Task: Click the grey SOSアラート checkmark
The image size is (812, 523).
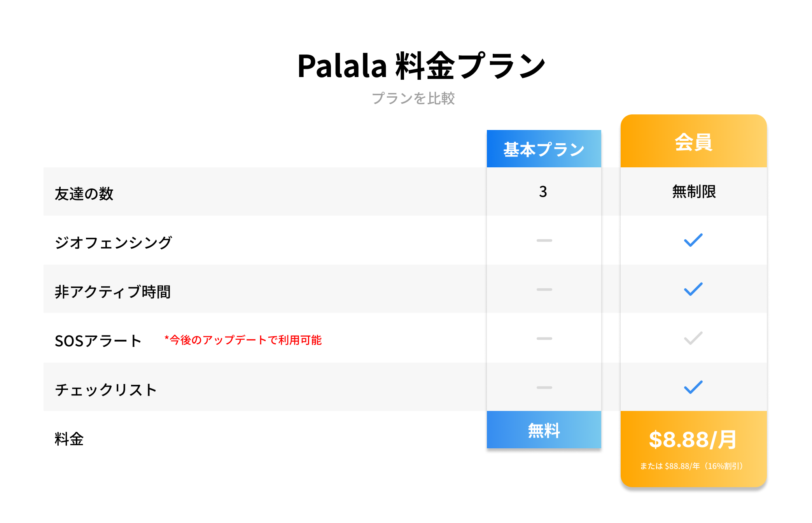Action: pyautogui.click(x=693, y=338)
